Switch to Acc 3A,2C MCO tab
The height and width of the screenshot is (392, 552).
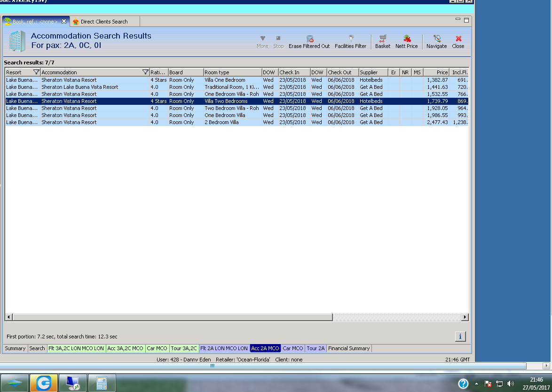126,348
